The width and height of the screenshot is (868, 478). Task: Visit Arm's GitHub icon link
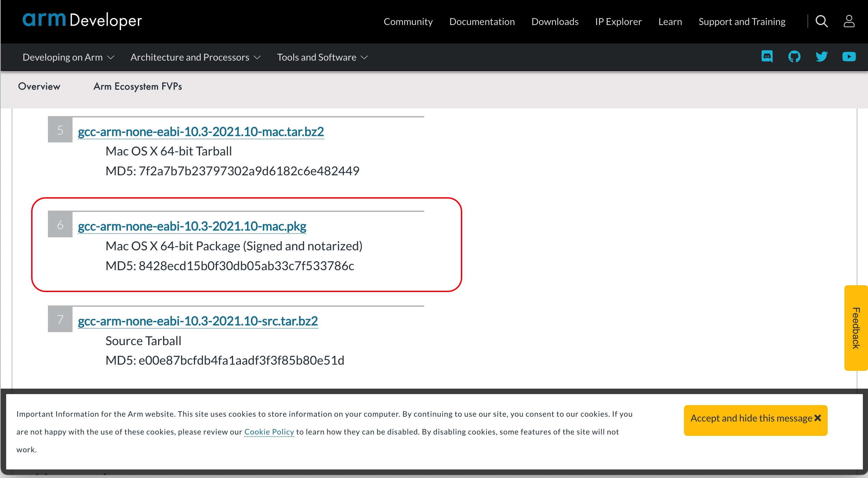tap(794, 56)
